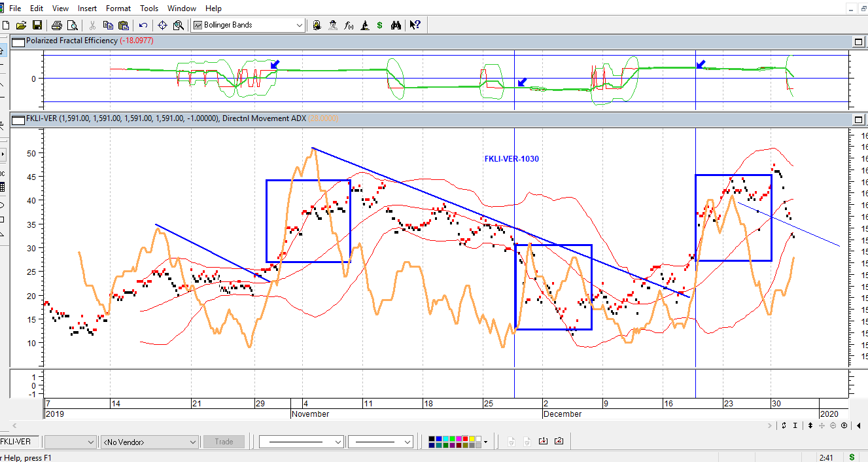Viewport: 868px width, 462px height.
Task: Apply template 1 chart icon
Action: pos(543,440)
